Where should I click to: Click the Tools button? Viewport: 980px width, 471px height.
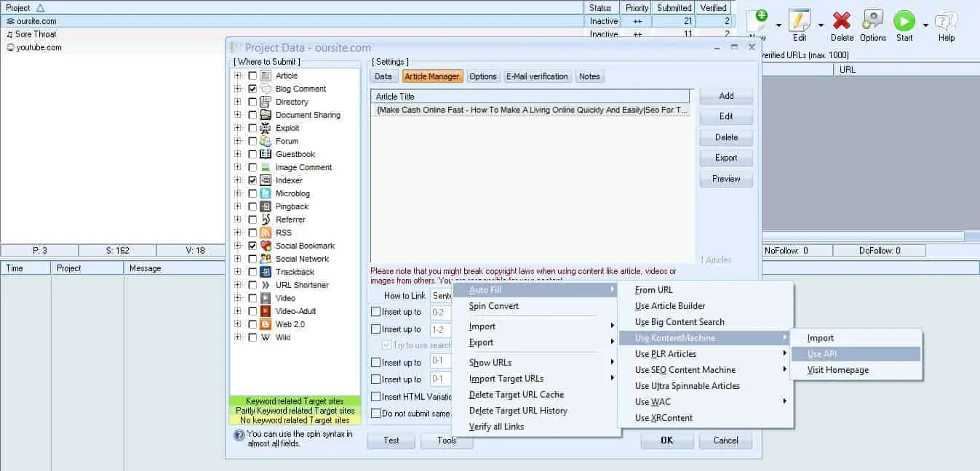click(447, 440)
